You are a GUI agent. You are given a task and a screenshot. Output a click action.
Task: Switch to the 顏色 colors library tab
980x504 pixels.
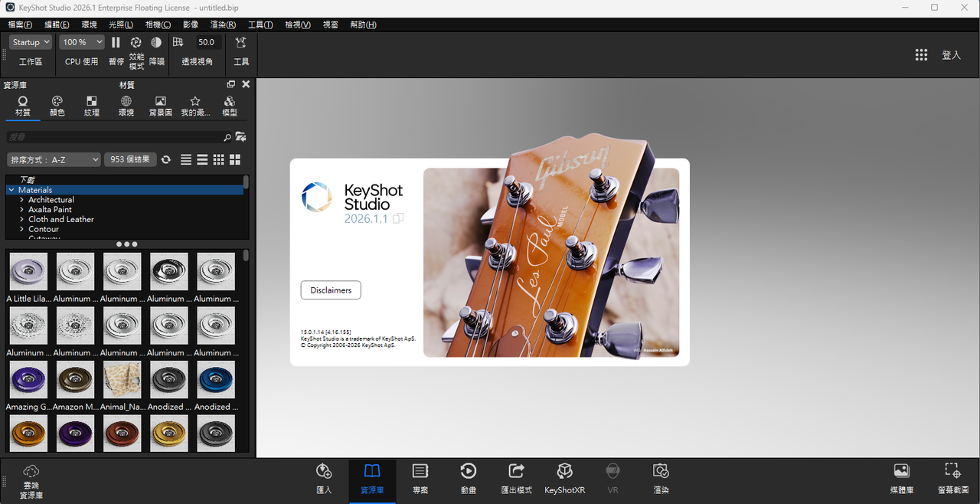pyautogui.click(x=57, y=106)
